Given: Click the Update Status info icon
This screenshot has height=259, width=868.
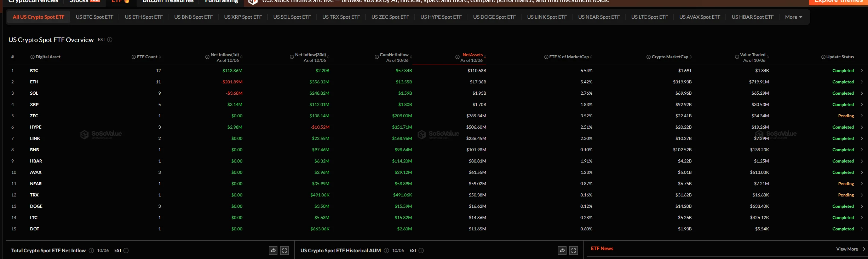Looking at the screenshot, I should pyautogui.click(x=823, y=57).
